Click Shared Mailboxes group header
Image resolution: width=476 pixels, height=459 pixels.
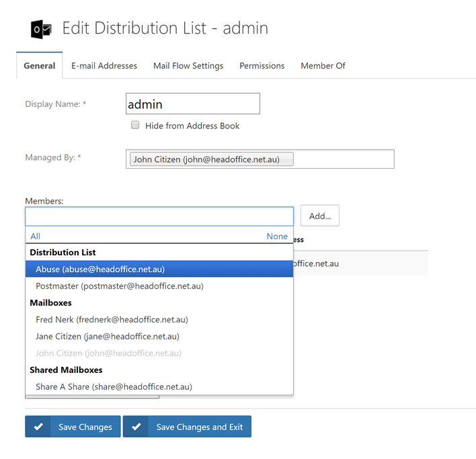pyautogui.click(x=66, y=370)
